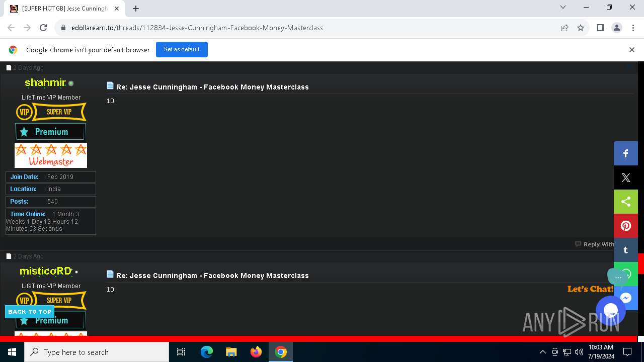Open Chrome profile avatar
Image resolution: width=644 pixels, height=362 pixels.
pyautogui.click(x=616, y=28)
